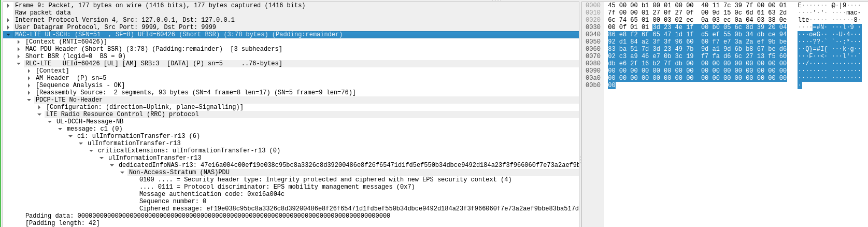Expand the AM Header sn=5 node
The width and height of the screenshot is (868, 227).
29,78
